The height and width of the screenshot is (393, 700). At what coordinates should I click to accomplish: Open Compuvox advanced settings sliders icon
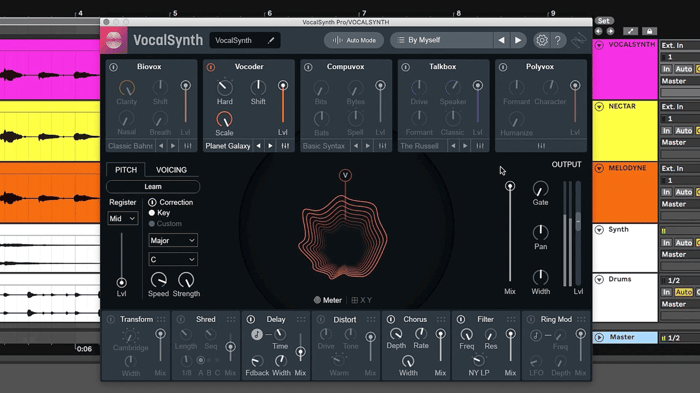tap(383, 146)
